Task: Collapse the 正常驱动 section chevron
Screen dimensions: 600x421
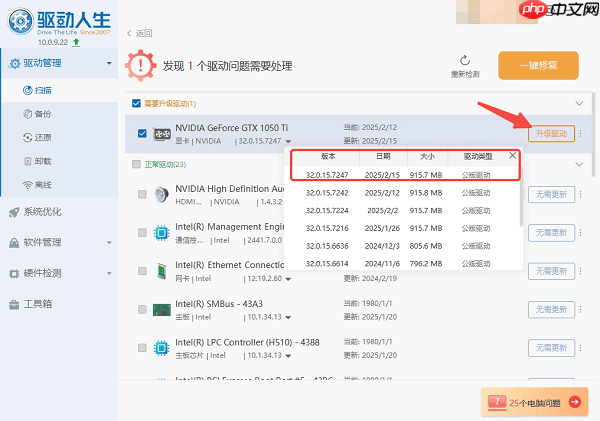Action: pyautogui.click(x=579, y=164)
